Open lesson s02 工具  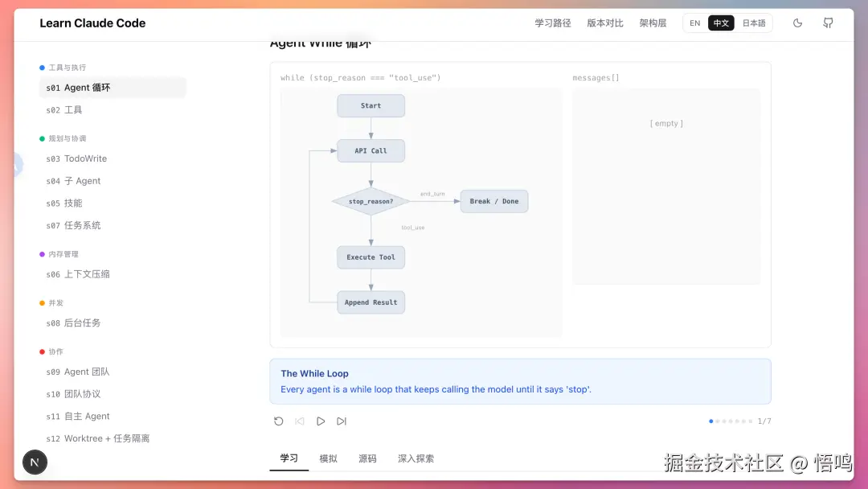tap(113, 109)
